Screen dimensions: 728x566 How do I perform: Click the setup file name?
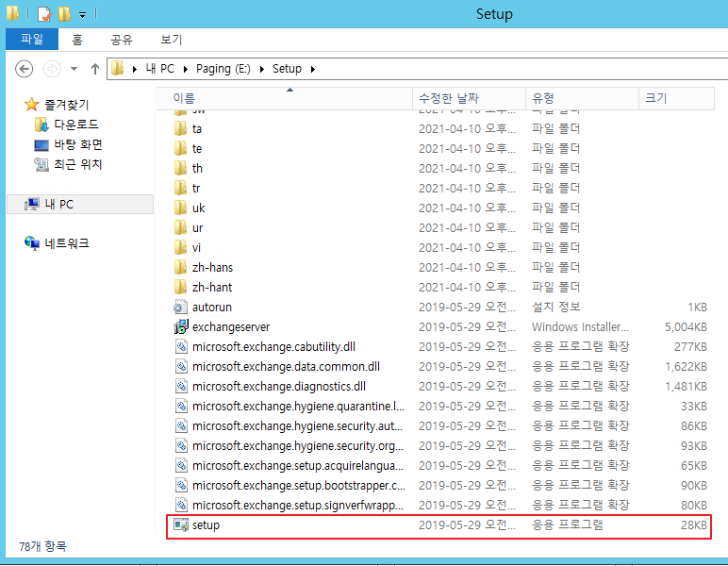[206, 525]
